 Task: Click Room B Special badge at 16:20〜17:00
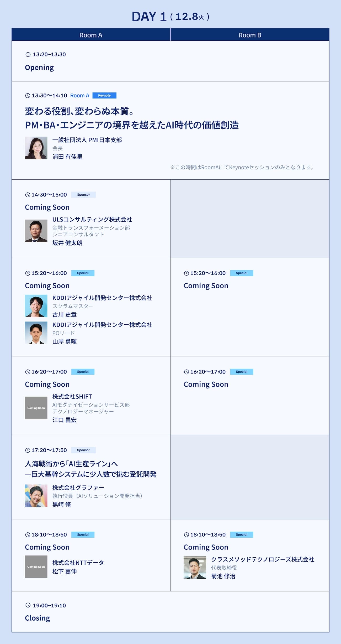[242, 372]
